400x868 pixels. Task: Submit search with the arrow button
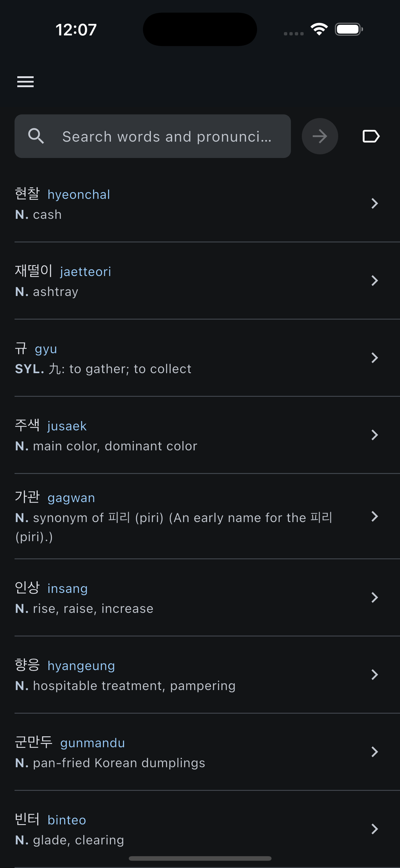pos(320,136)
